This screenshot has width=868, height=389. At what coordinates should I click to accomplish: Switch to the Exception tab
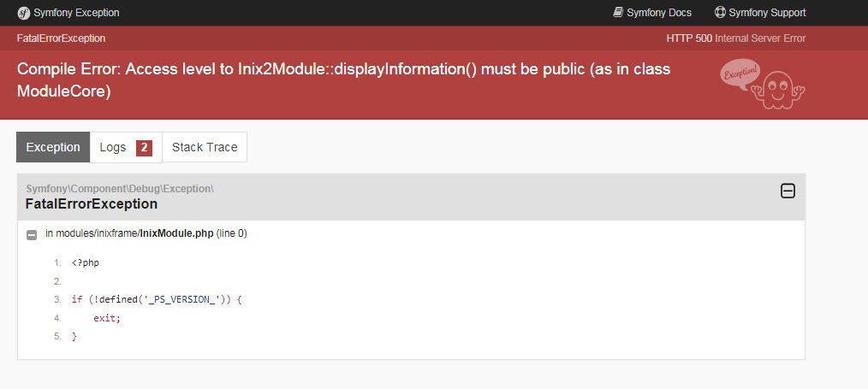click(x=53, y=147)
